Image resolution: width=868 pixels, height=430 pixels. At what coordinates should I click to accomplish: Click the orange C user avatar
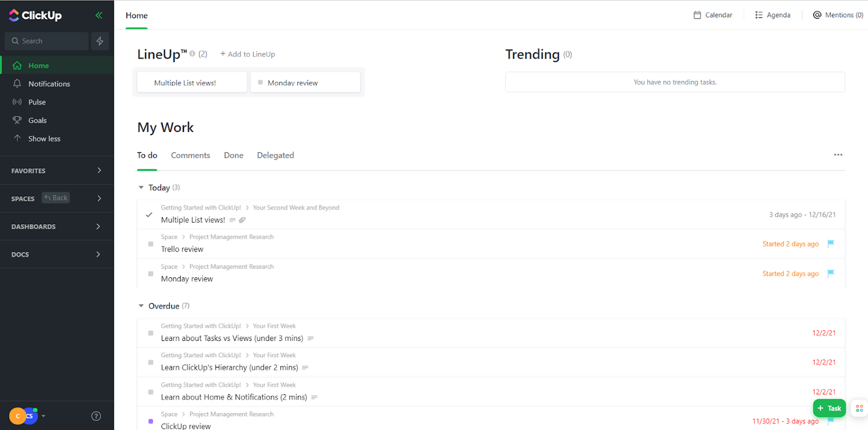16,416
